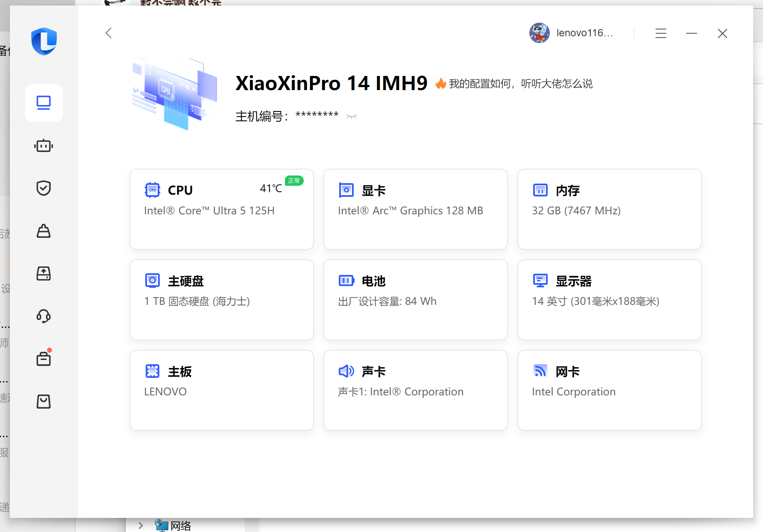Click the XiaoXinPro 14 IMH9 title
This screenshot has width=763, height=532.
point(332,83)
